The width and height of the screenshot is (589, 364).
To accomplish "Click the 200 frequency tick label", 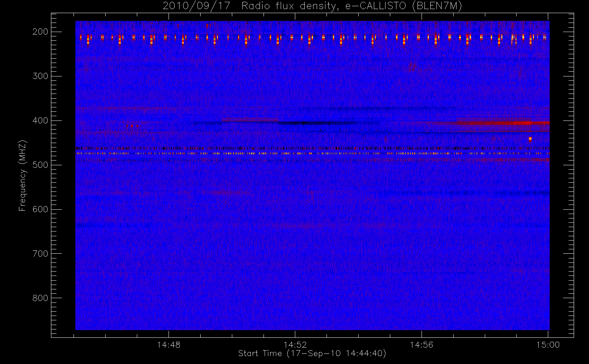I will tap(40, 32).
